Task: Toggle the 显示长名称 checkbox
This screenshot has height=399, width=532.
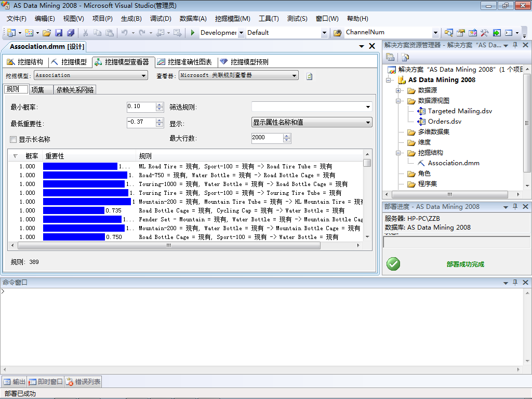Action: tap(13, 139)
